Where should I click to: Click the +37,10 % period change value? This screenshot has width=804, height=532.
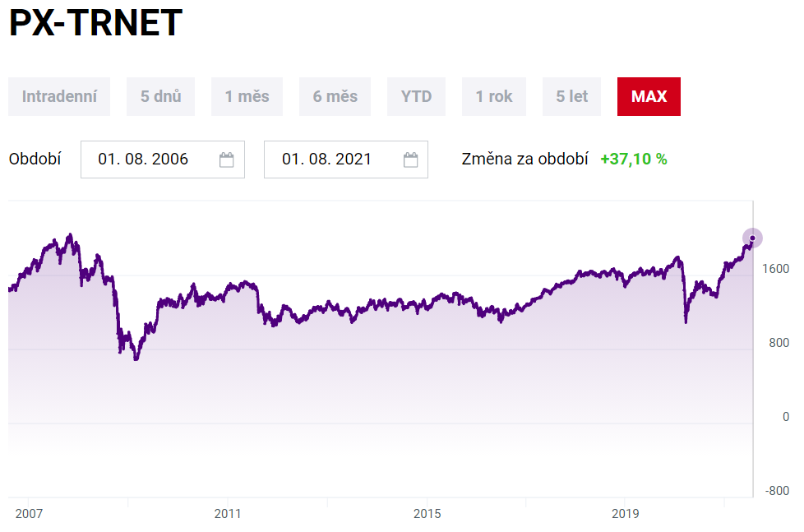[x=633, y=160]
